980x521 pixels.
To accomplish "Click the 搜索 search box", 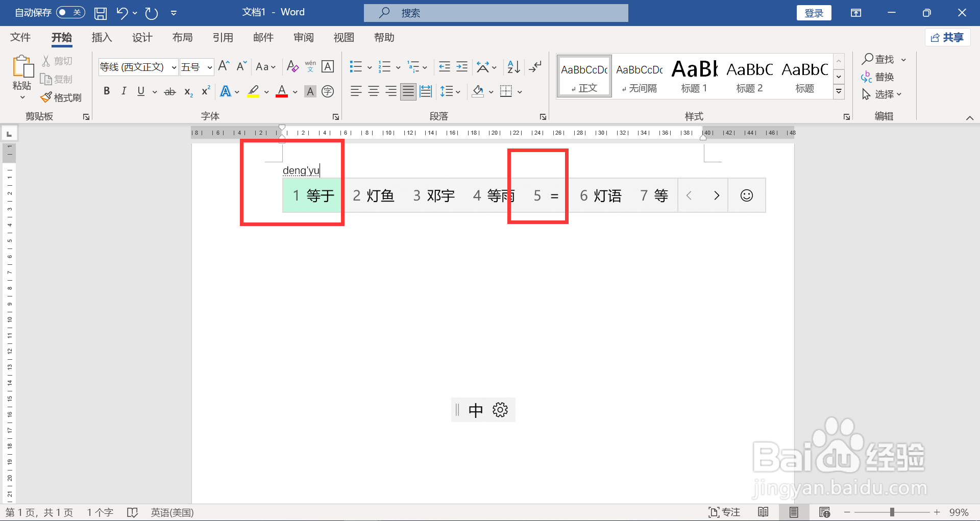I will pos(496,13).
